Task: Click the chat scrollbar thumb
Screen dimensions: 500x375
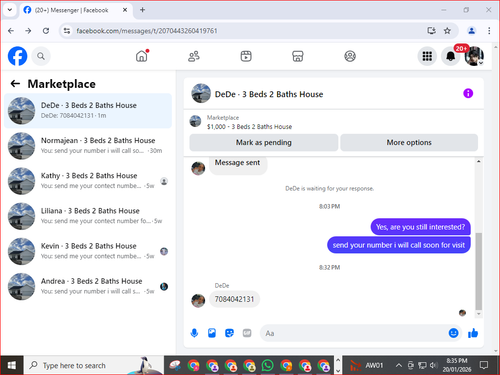Action: coord(479,271)
